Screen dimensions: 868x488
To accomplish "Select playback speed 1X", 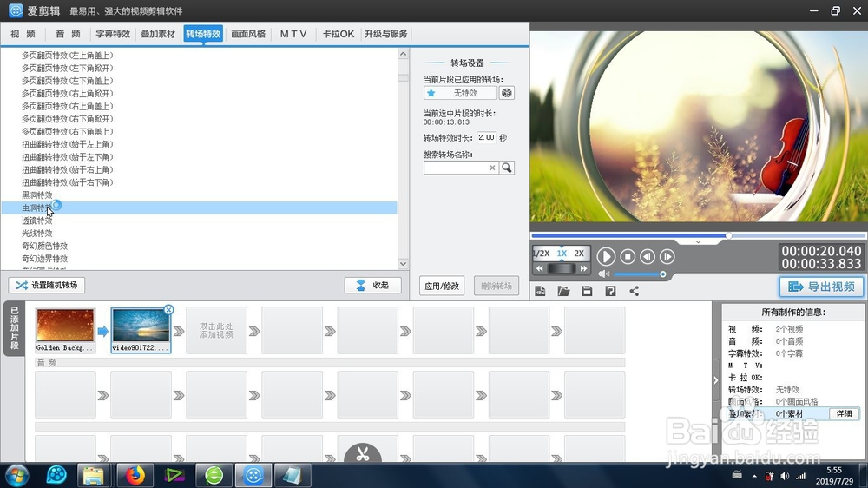I will 562,254.
